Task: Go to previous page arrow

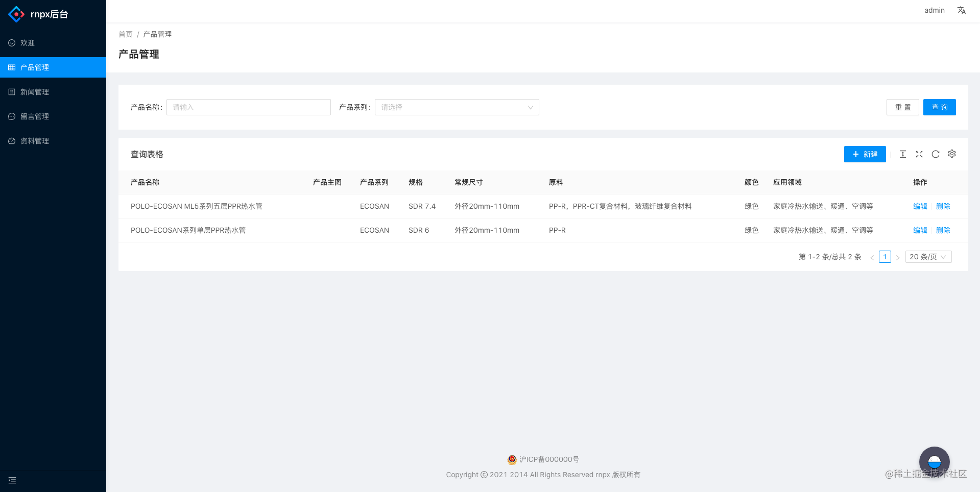Action: pyautogui.click(x=872, y=257)
